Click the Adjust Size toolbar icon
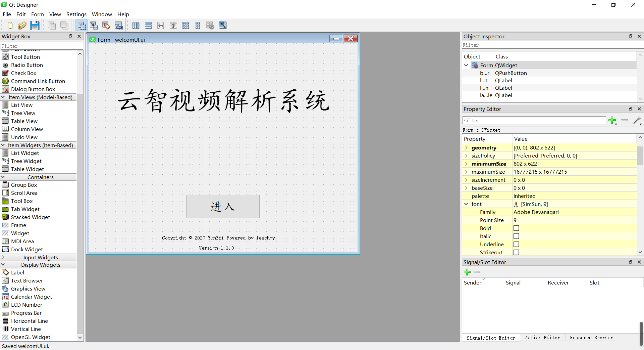The height and width of the screenshot is (350, 644). (x=223, y=26)
